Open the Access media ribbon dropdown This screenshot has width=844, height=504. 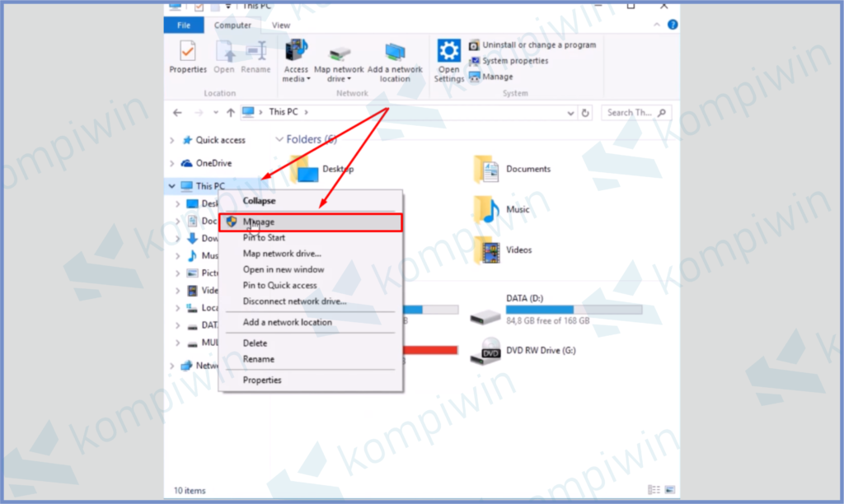point(296,63)
